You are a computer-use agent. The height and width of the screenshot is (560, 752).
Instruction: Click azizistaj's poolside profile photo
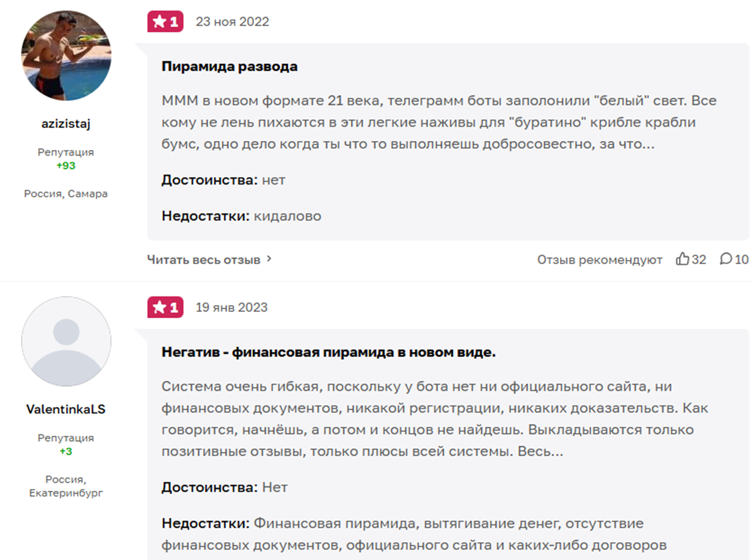pyautogui.click(x=66, y=56)
